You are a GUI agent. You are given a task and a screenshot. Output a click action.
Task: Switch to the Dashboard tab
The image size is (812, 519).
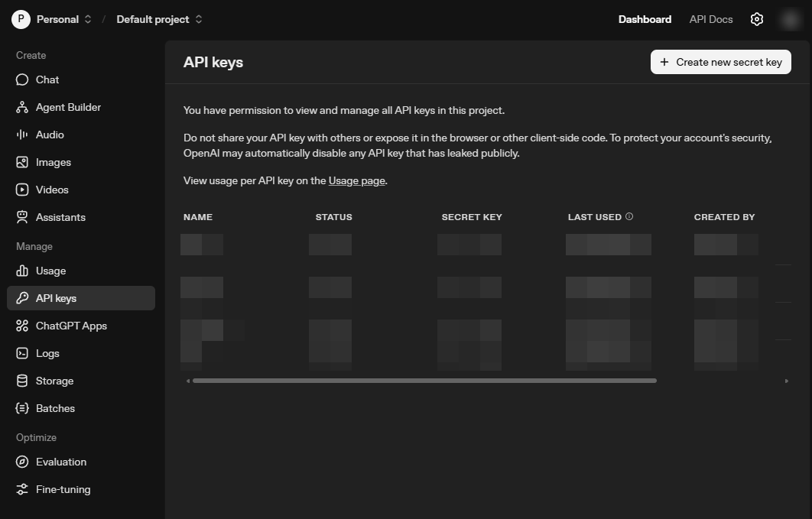[645, 19]
